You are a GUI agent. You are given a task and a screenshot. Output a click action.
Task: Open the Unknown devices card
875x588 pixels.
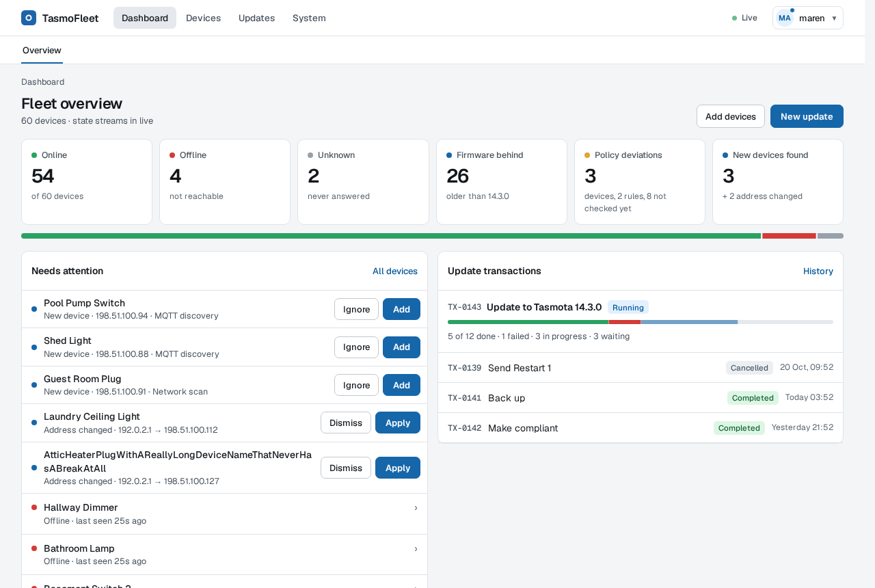tap(363, 182)
